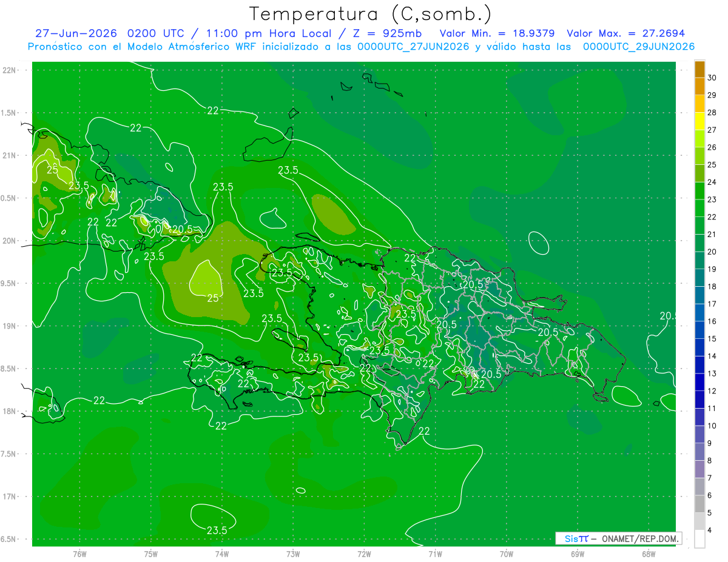
Task: Click the "76W" longitude axis label
Action: tap(79, 554)
